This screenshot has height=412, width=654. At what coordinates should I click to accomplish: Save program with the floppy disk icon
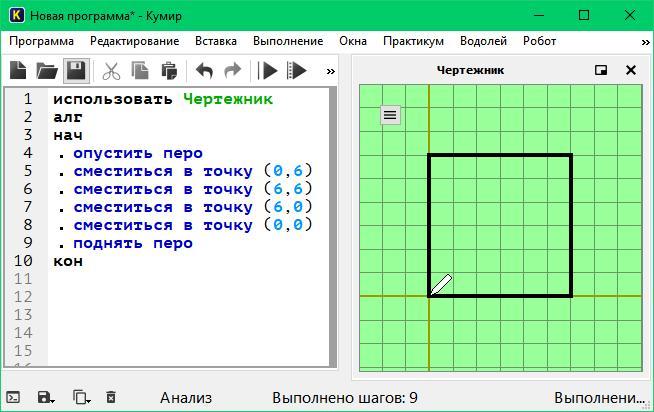[76, 70]
